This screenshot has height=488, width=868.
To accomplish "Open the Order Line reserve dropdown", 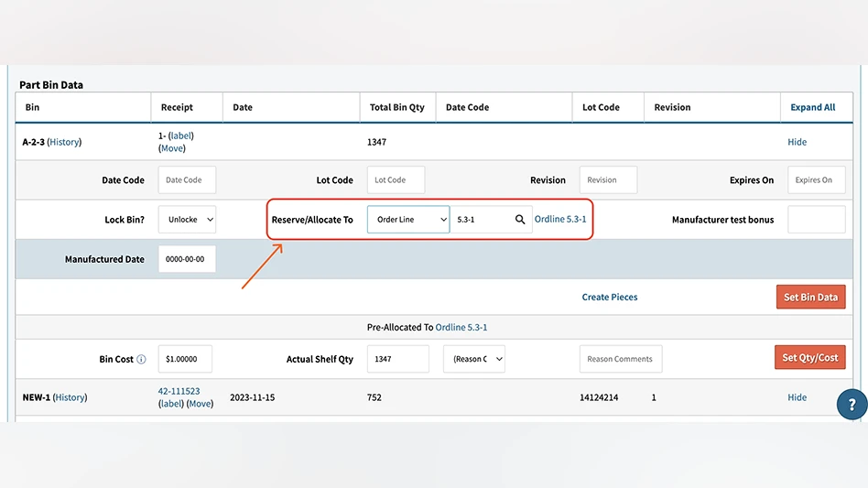I will (408, 220).
